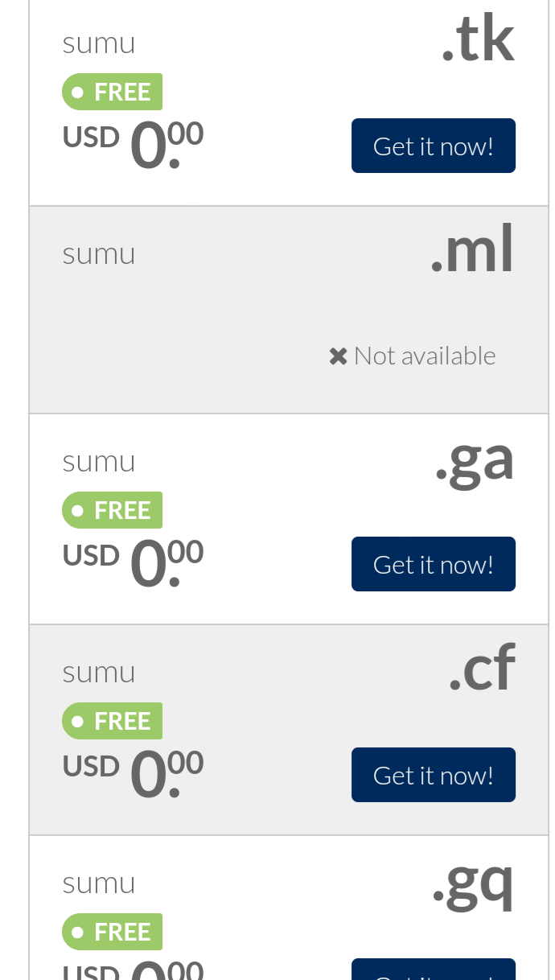Select the FREE badge in the .ga row
Viewport: 555px width, 980px height.
click(x=113, y=510)
